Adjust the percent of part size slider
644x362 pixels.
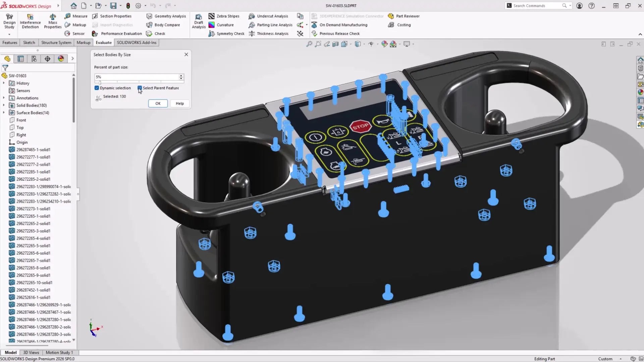point(100,82)
